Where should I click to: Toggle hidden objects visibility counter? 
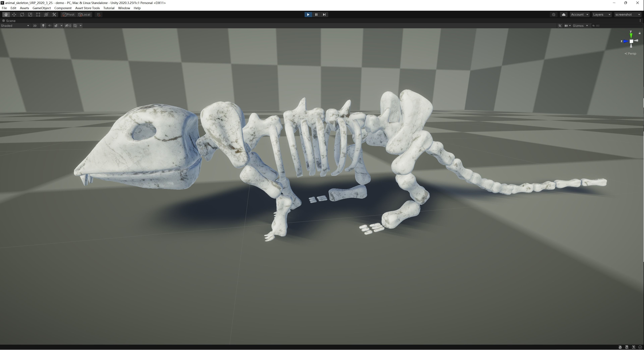coord(68,25)
